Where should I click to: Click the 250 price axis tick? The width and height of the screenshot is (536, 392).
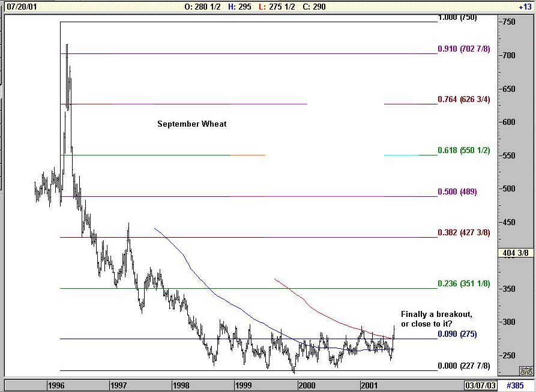click(x=508, y=356)
